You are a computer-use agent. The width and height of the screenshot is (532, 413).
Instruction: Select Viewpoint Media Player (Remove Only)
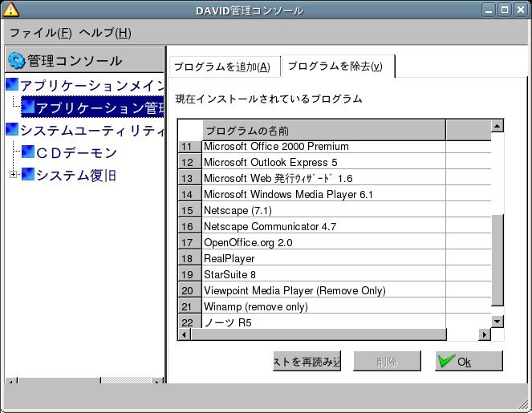[324, 290]
